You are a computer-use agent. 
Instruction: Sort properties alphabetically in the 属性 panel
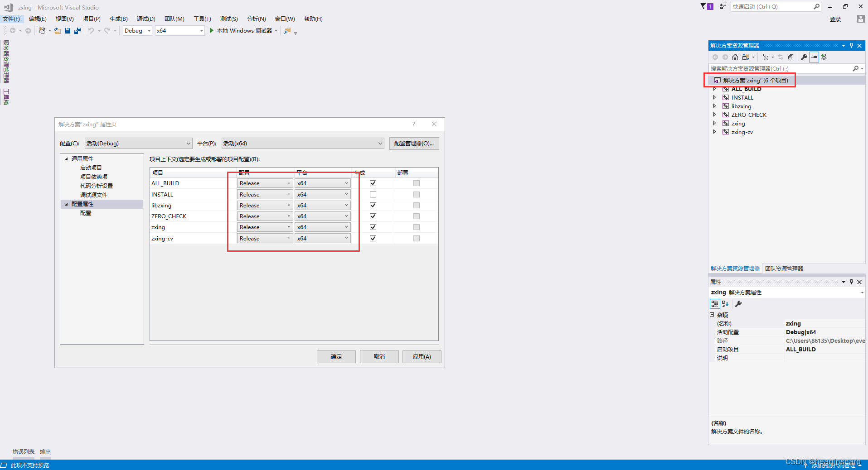point(726,304)
